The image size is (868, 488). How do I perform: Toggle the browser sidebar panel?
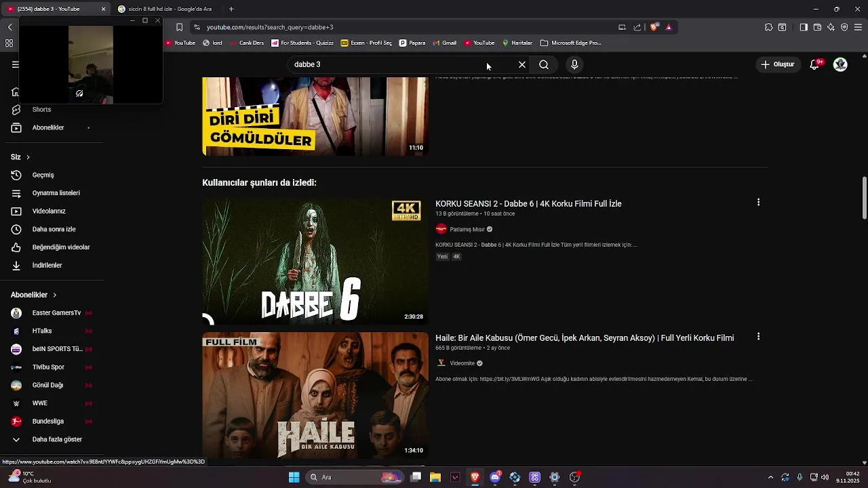[803, 27]
